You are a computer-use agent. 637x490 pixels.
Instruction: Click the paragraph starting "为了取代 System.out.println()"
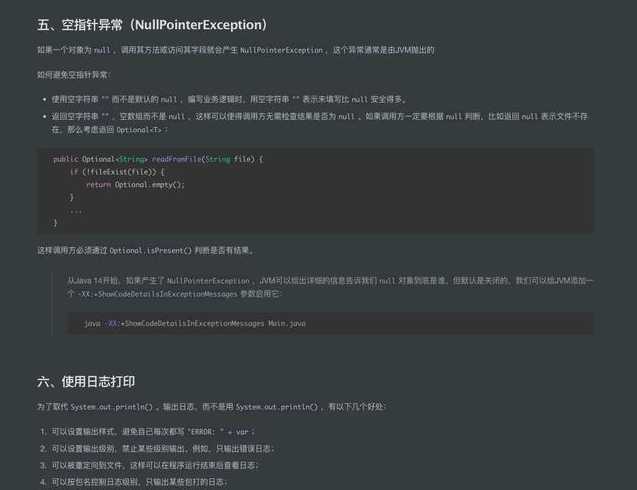click(211, 407)
